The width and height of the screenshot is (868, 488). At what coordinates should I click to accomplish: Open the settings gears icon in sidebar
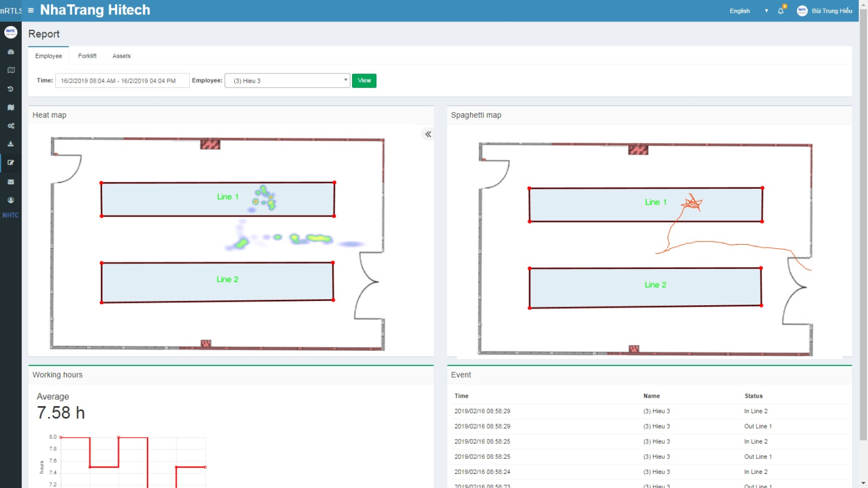point(10,126)
